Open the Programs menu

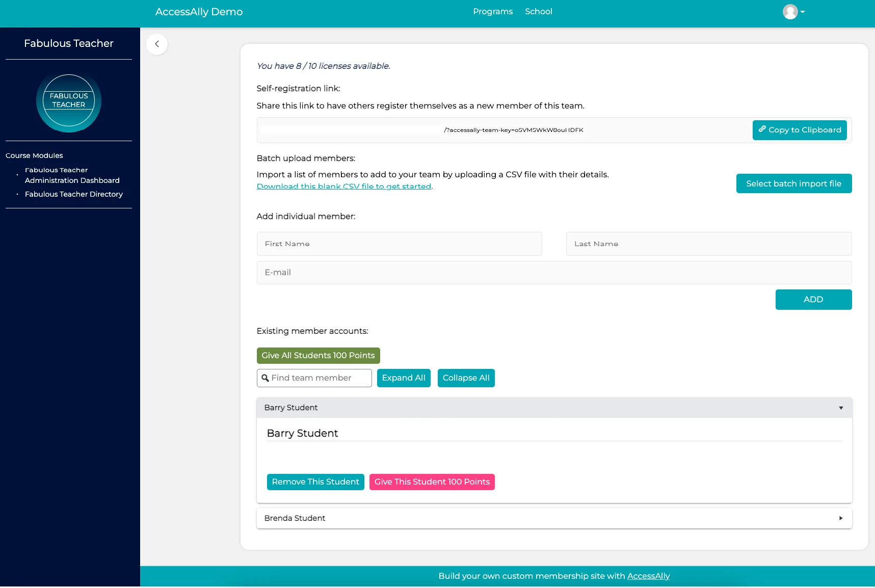pyautogui.click(x=492, y=11)
